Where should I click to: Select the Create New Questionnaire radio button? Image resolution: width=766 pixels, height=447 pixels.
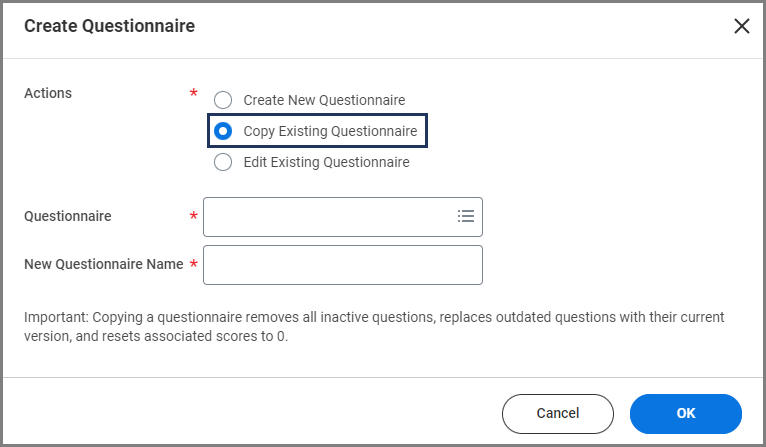coord(223,100)
